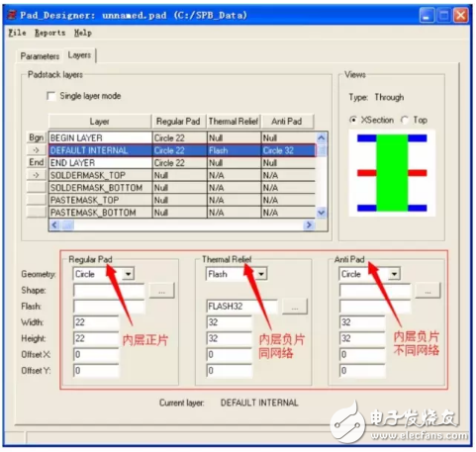Expand the Anti Pad geometry dropdown
The image size is (476, 452).
tap(394, 274)
